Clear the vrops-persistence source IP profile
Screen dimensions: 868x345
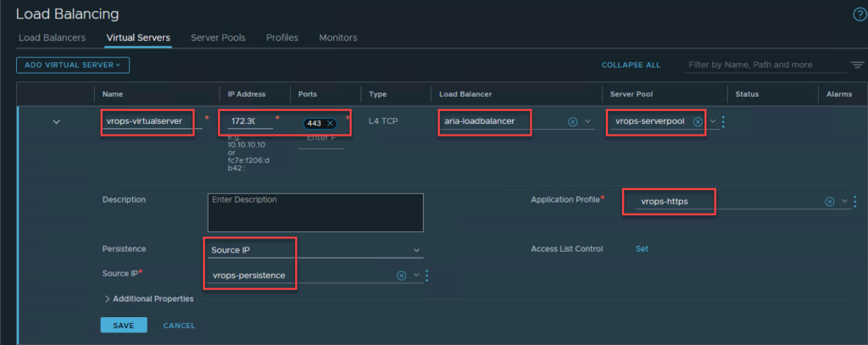(x=401, y=275)
